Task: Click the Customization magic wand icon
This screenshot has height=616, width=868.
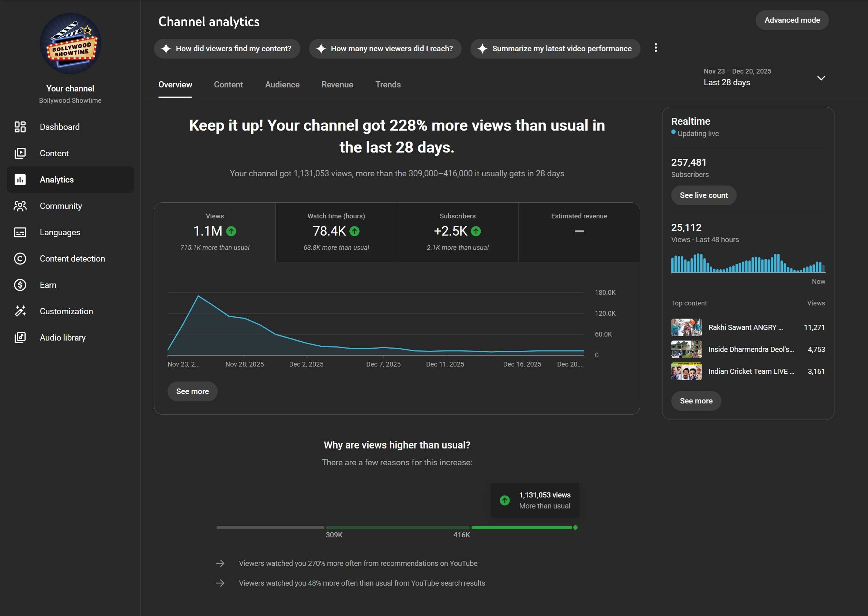Action: click(x=20, y=311)
